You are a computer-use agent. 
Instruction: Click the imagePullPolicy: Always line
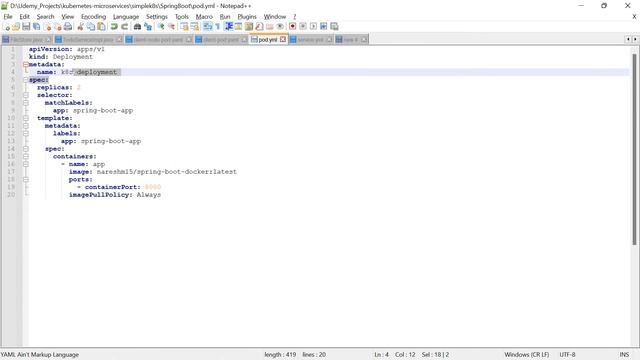click(x=115, y=195)
